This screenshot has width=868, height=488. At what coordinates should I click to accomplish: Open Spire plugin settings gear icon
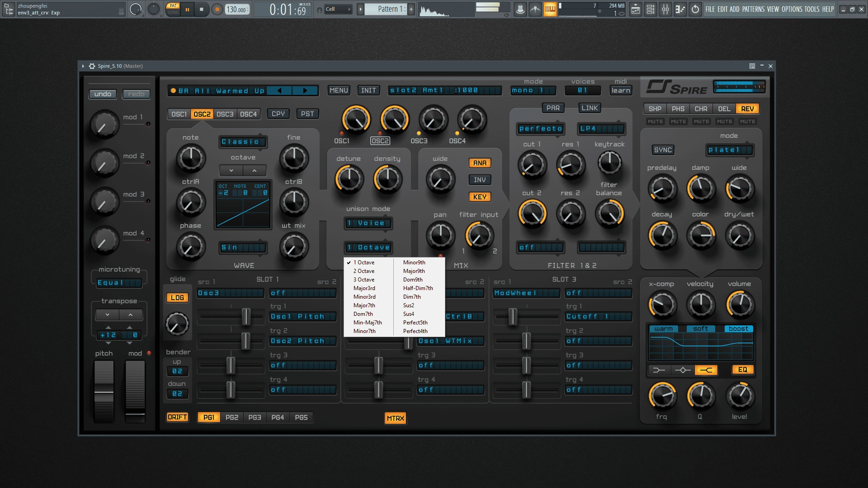click(92, 66)
